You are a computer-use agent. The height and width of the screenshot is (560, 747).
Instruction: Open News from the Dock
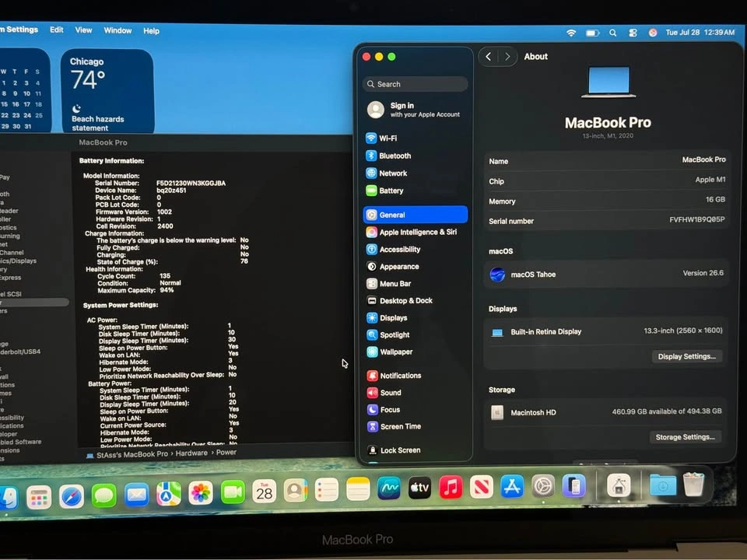(482, 487)
